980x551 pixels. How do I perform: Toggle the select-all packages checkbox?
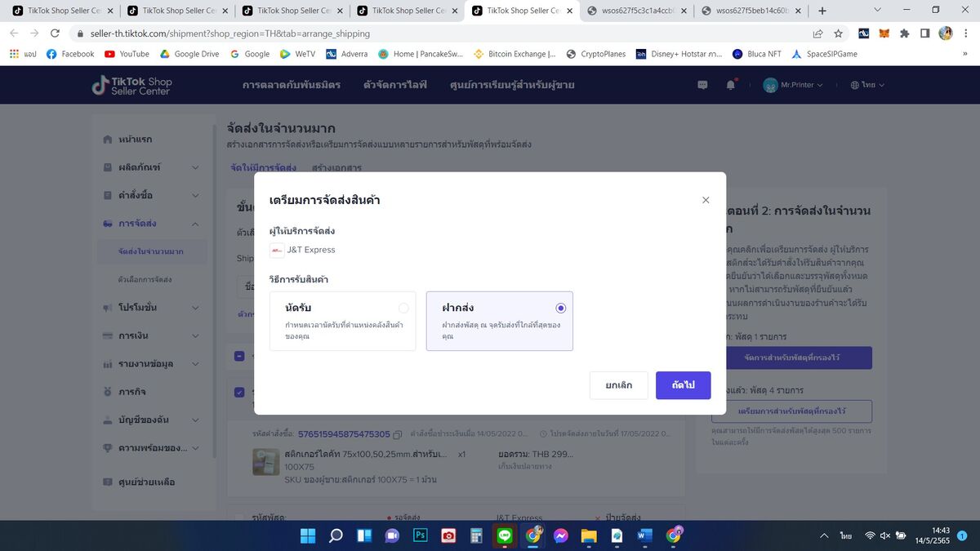[238, 356]
